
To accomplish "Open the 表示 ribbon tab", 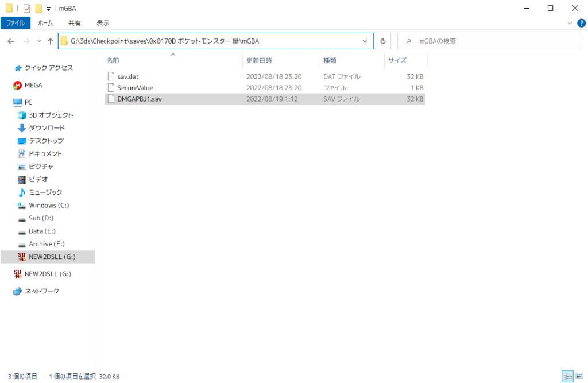I will tap(103, 23).
